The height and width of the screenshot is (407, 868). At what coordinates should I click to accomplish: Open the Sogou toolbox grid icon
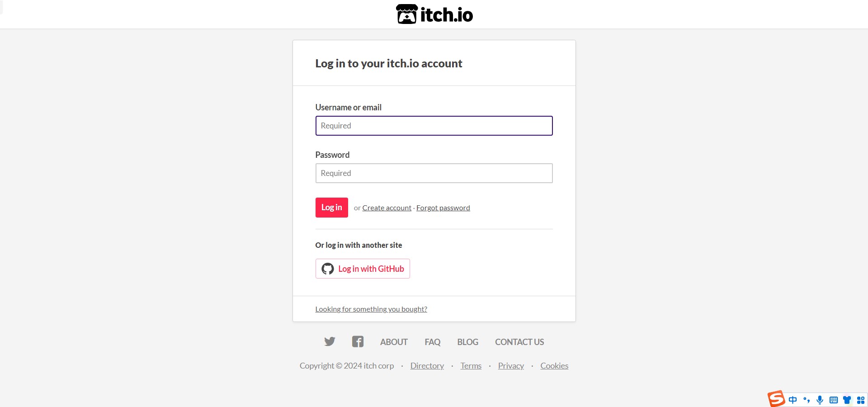[860, 400]
